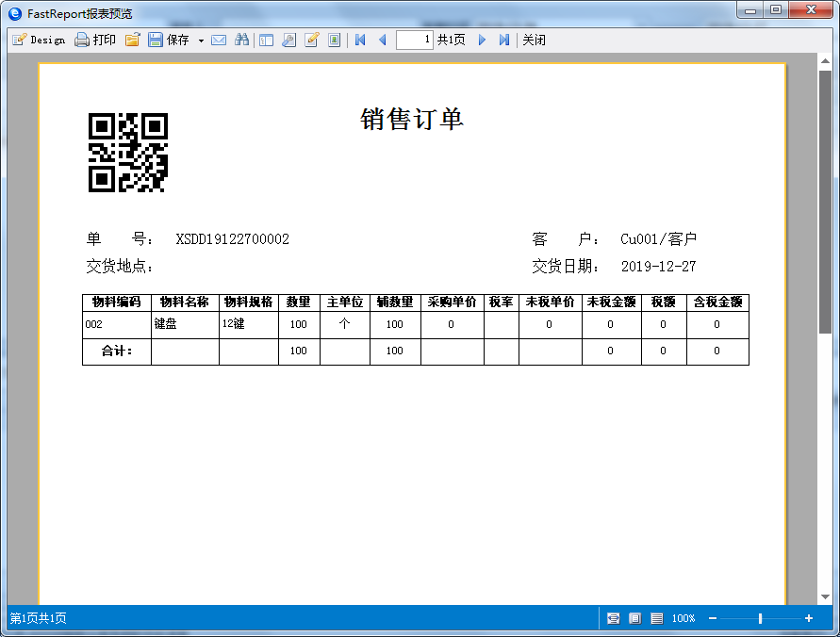Click order number XSDD19122700002
The width and height of the screenshot is (840, 637).
(233, 239)
